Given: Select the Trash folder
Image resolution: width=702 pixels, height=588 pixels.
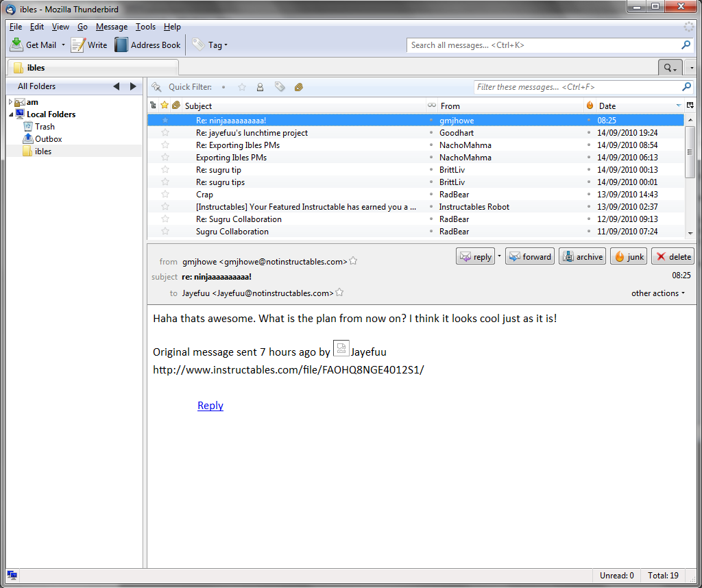Looking at the screenshot, I should (x=45, y=127).
